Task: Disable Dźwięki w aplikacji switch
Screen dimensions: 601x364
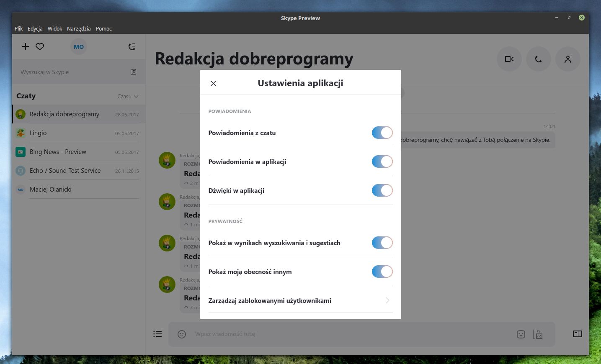Action: coord(382,190)
